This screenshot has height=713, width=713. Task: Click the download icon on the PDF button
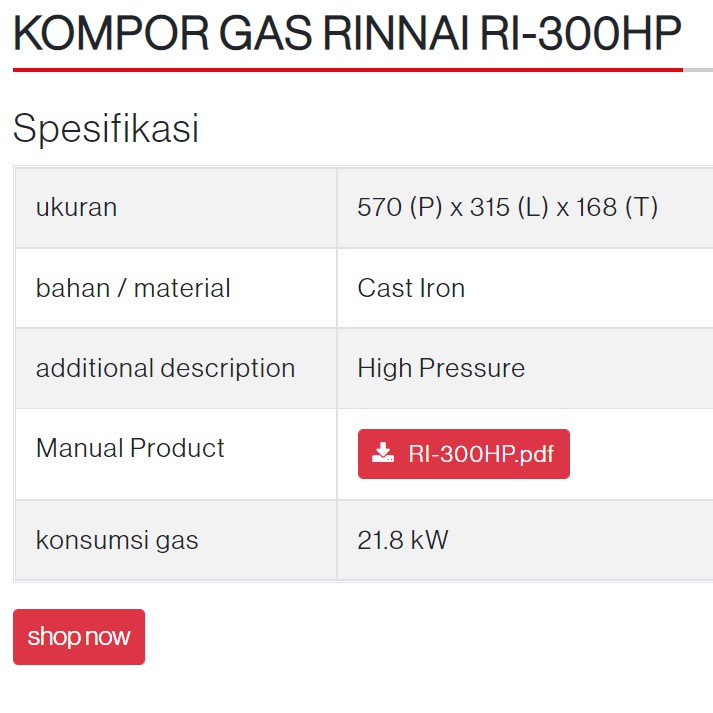(x=383, y=454)
